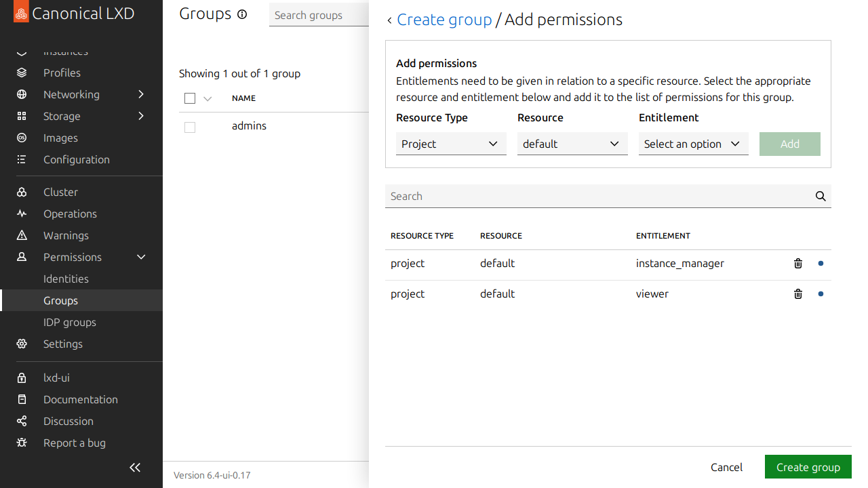Go back to Create group breadcrumb
The image size is (868, 488).
(444, 20)
